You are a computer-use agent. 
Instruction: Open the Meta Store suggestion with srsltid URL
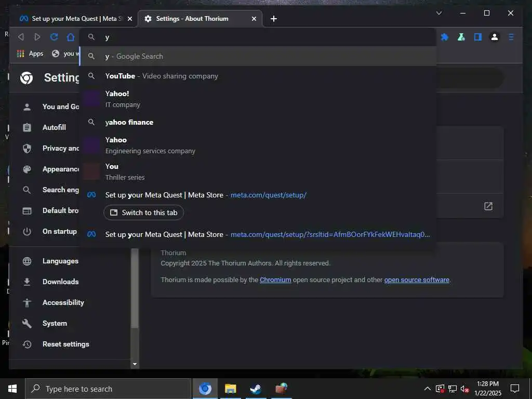coord(258,234)
